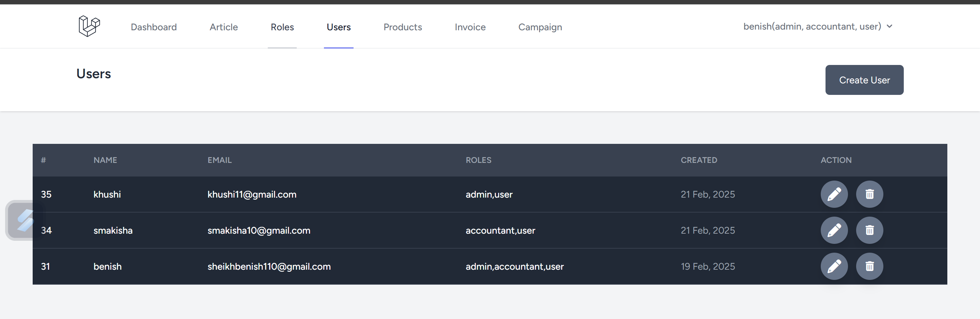The height and width of the screenshot is (319, 980).
Task: Delete user benish with trash icon
Action: click(x=869, y=267)
